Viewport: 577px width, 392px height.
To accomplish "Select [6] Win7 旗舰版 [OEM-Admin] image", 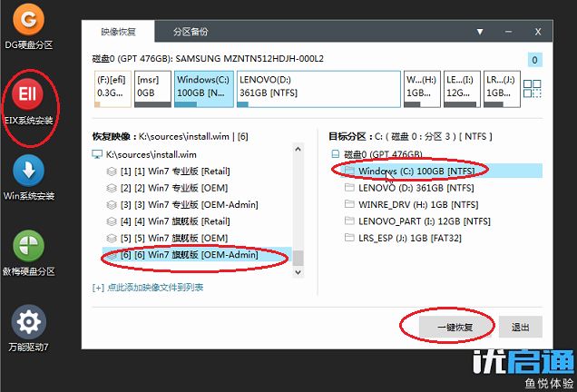I will click(x=197, y=255).
